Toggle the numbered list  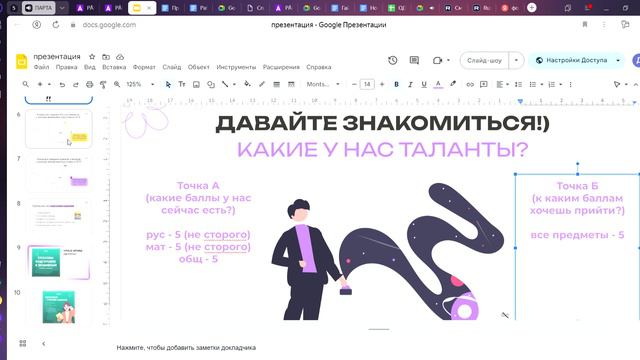click(x=551, y=84)
